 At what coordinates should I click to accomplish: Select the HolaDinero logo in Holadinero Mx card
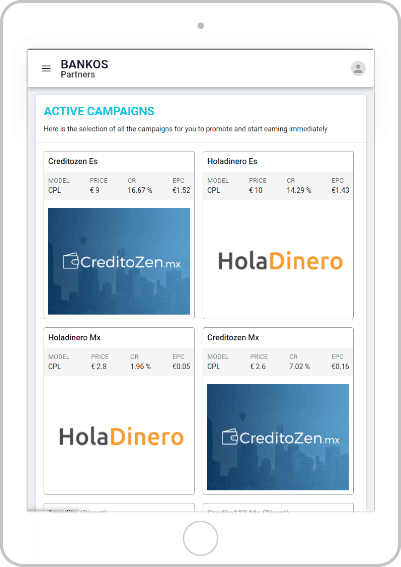[x=121, y=436]
